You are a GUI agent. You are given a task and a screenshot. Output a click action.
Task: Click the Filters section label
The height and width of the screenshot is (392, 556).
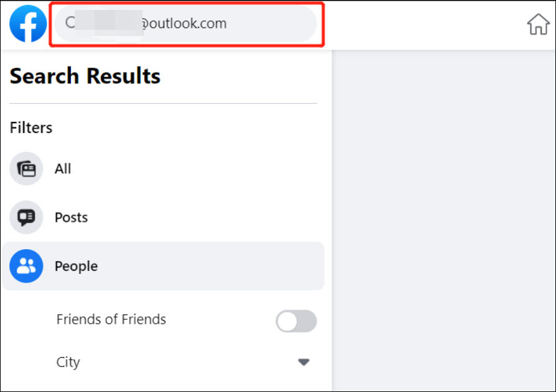[31, 127]
